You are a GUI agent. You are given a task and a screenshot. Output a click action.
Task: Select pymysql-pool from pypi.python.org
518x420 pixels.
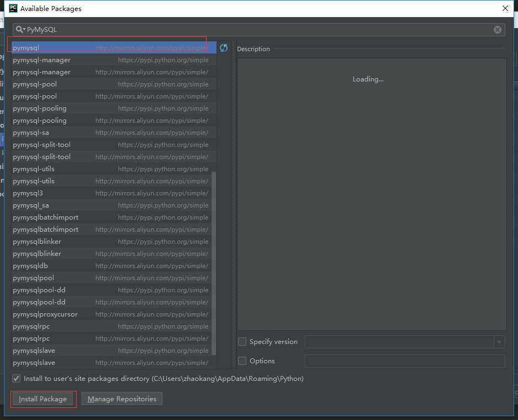point(114,84)
